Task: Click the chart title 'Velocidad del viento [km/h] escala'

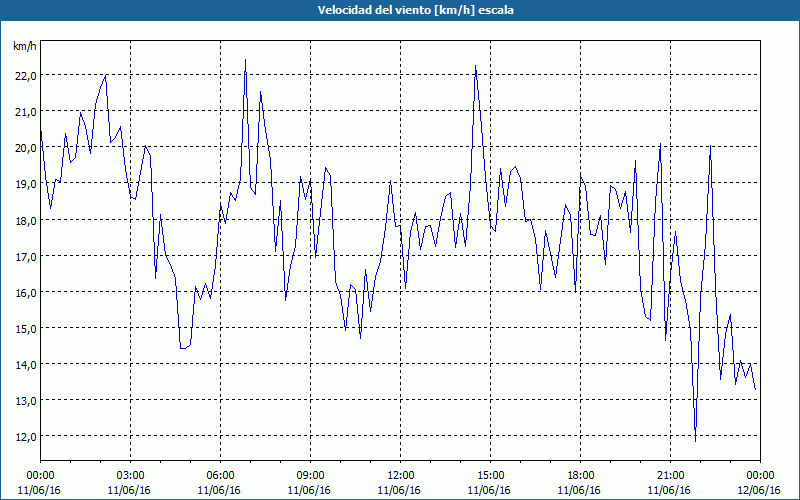Action: pyautogui.click(x=415, y=10)
